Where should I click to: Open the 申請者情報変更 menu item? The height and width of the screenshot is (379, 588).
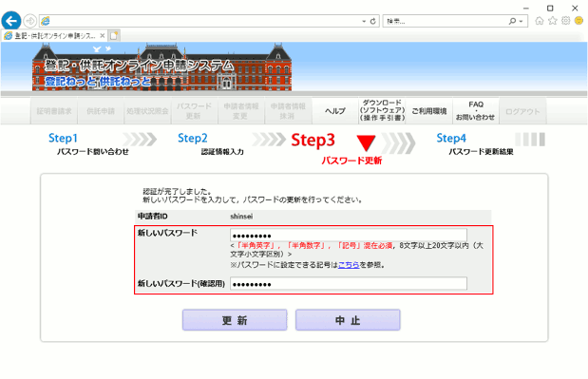pos(241,111)
